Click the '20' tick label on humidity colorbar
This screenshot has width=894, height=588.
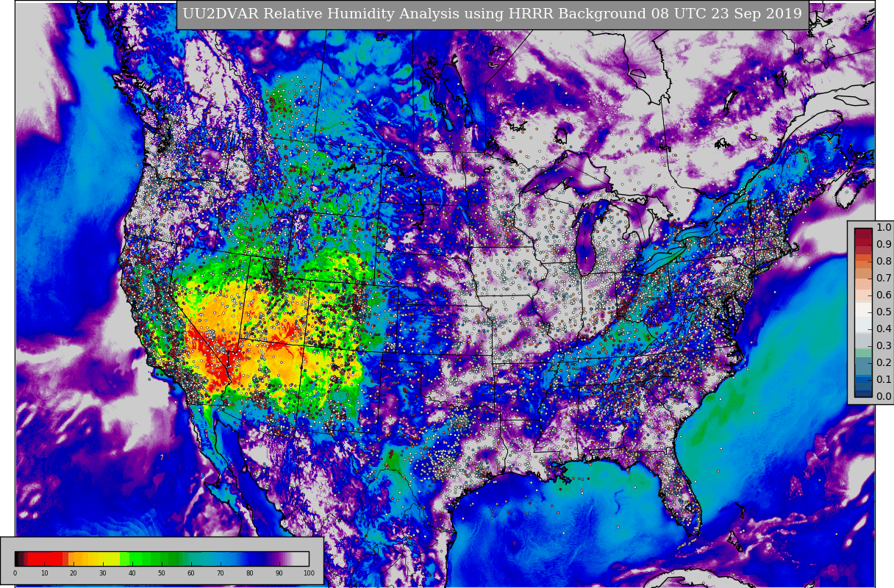coord(74,573)
